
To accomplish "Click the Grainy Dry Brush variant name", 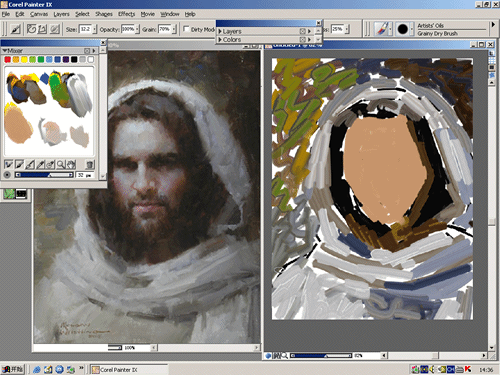I will (x=437, y=33).
